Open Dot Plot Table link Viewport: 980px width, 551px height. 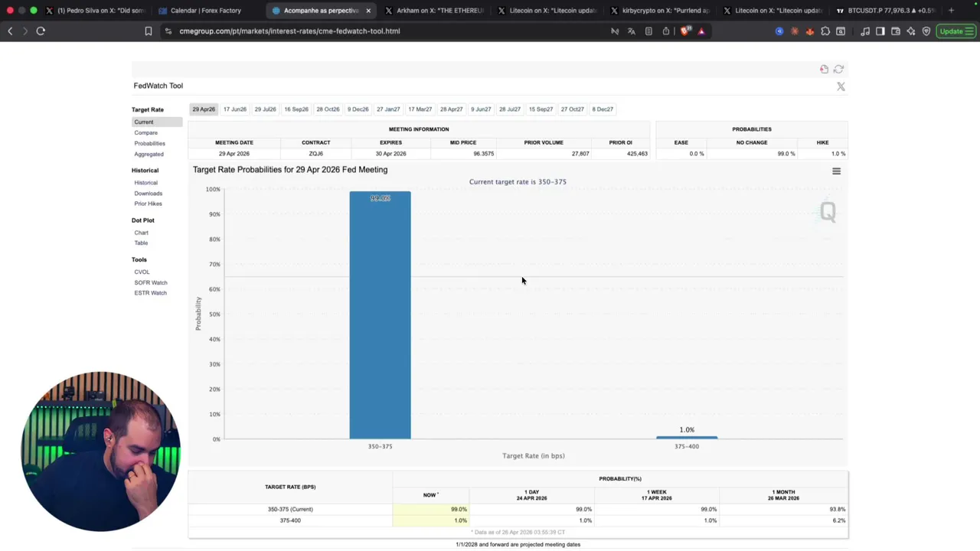pos(142,243)
